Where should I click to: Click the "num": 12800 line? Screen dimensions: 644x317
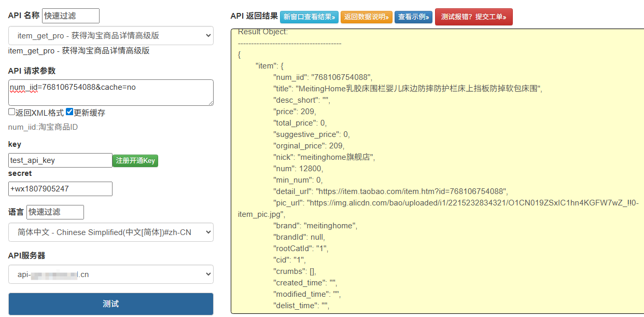[x=298, y=169]
